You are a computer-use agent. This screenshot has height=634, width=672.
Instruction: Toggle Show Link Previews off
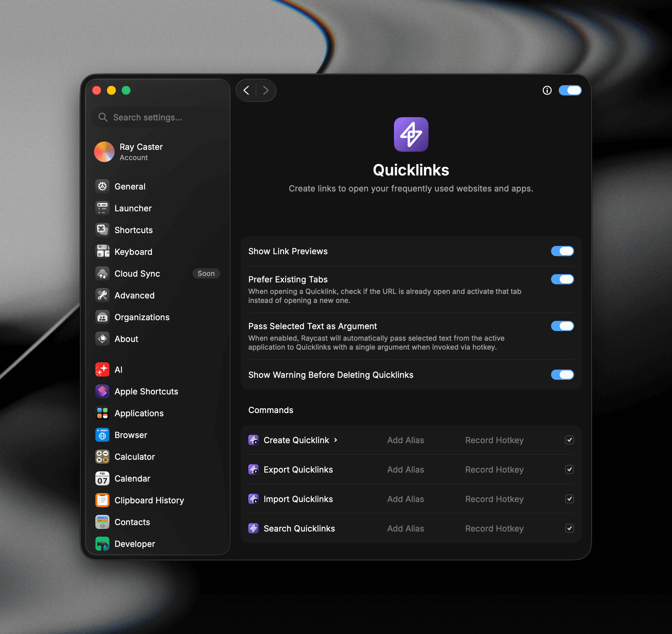click(562, 251)
